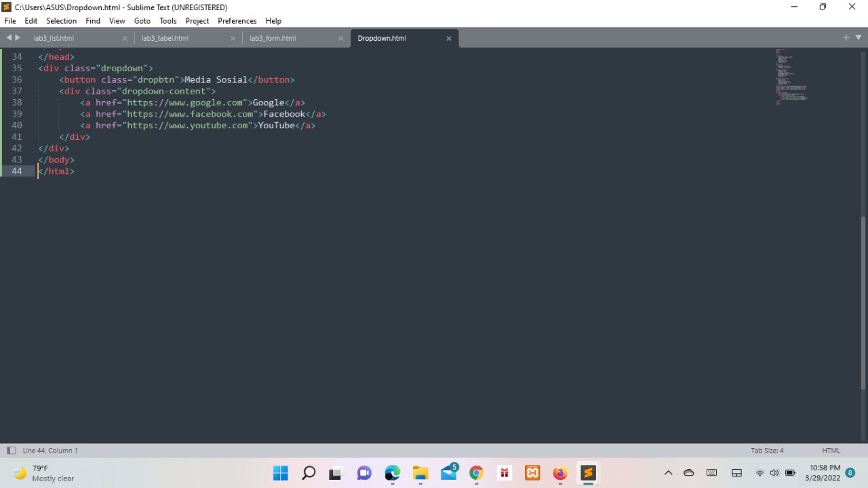Open the Chat app in taskbar
The width and height of the screenshot is (868, 488).
[364, 473]
